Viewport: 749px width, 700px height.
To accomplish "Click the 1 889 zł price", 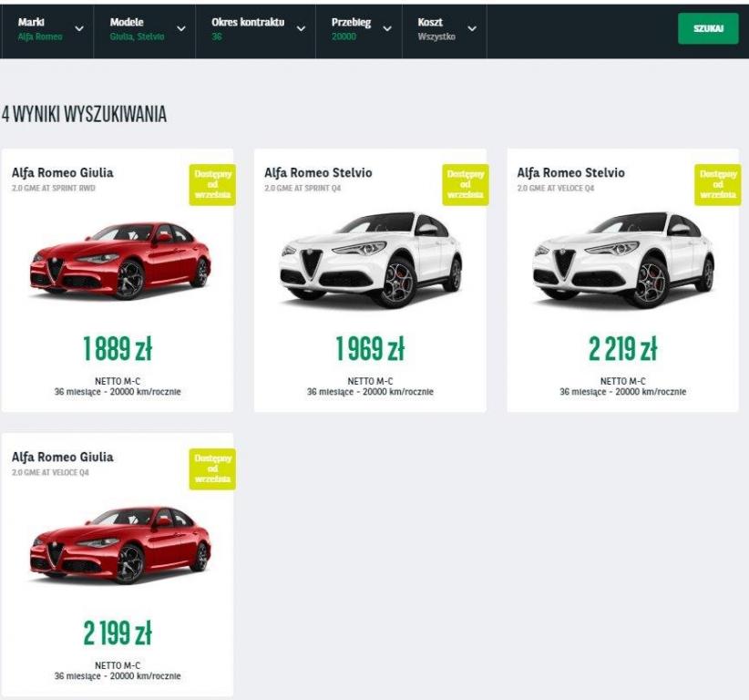I will (x=118, y=348).
